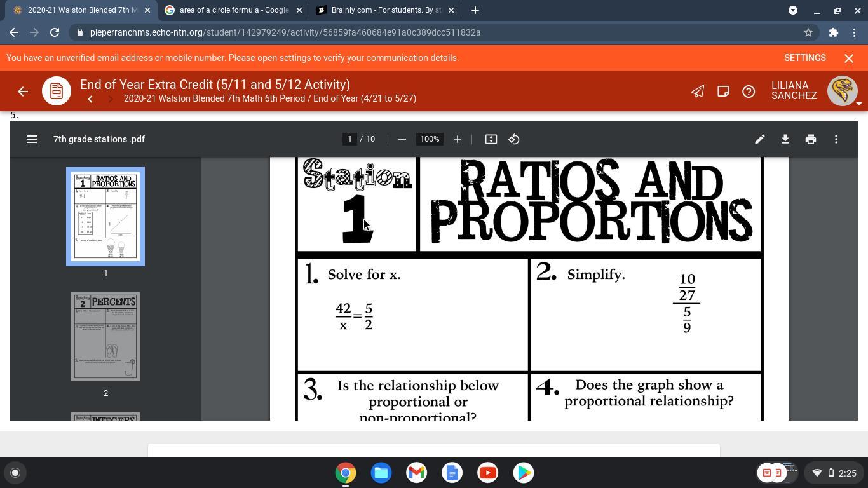Open SETTINGS in the orange banner
This screenshot has height=488, width=868.
pyautogui.click(x=804, y=58)
